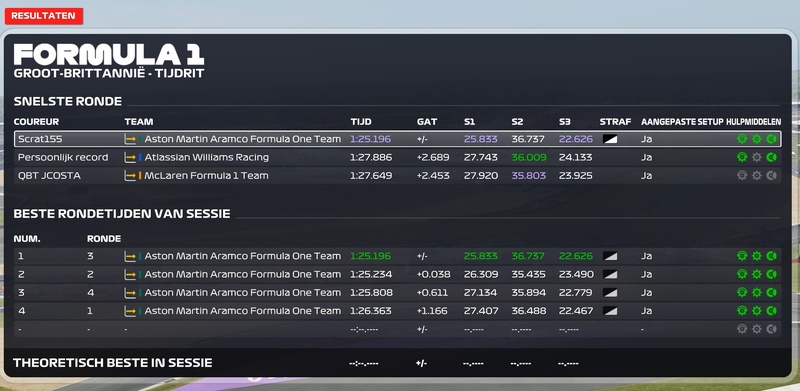Click platform icon beside Atlassian Williams Racing

pos(130,158)
